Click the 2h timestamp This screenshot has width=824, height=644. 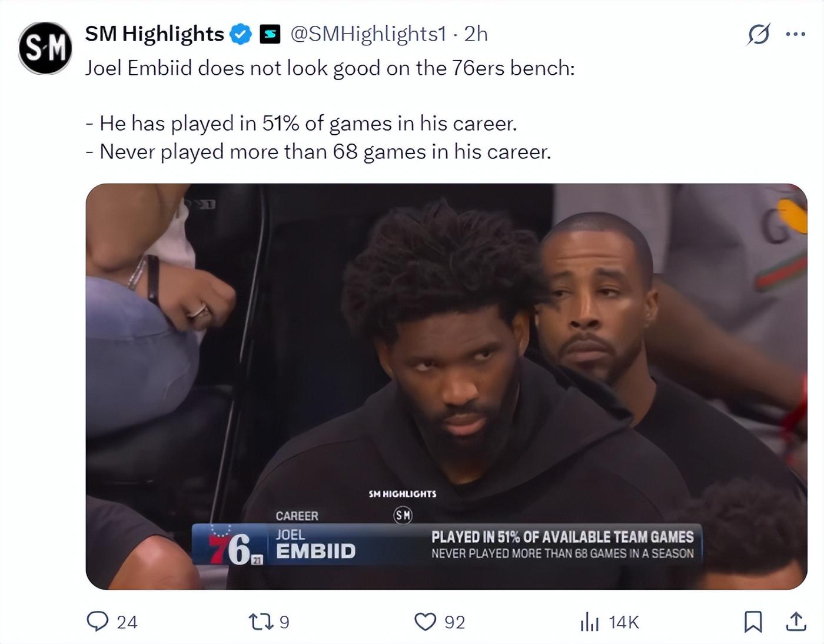click(x=476, y=34)
